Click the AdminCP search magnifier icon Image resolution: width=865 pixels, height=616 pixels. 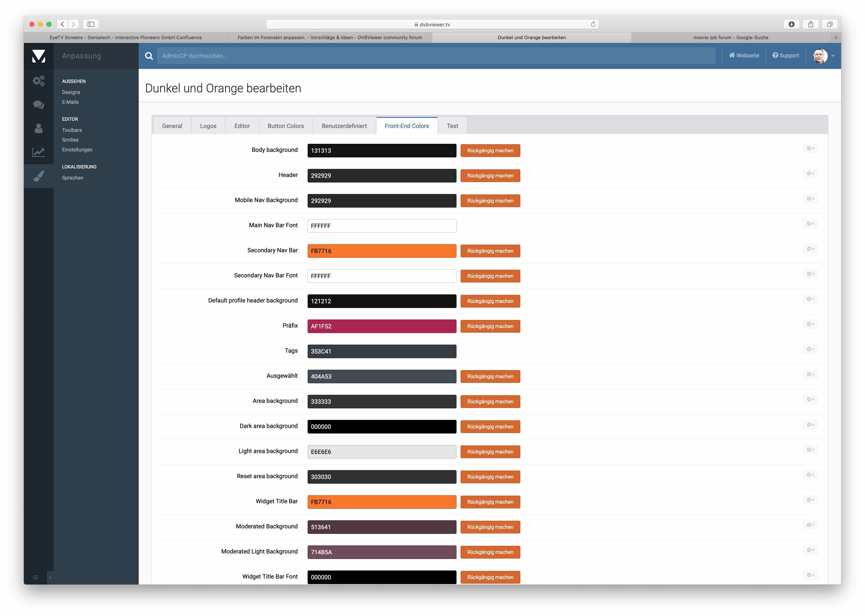[x=149, y=56]
